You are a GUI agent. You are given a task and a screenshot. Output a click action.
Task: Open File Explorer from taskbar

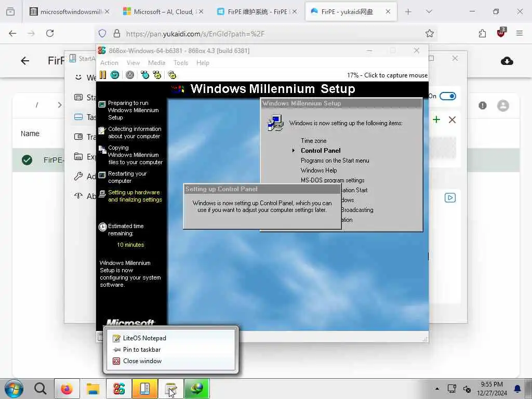[x=92, y=389]
